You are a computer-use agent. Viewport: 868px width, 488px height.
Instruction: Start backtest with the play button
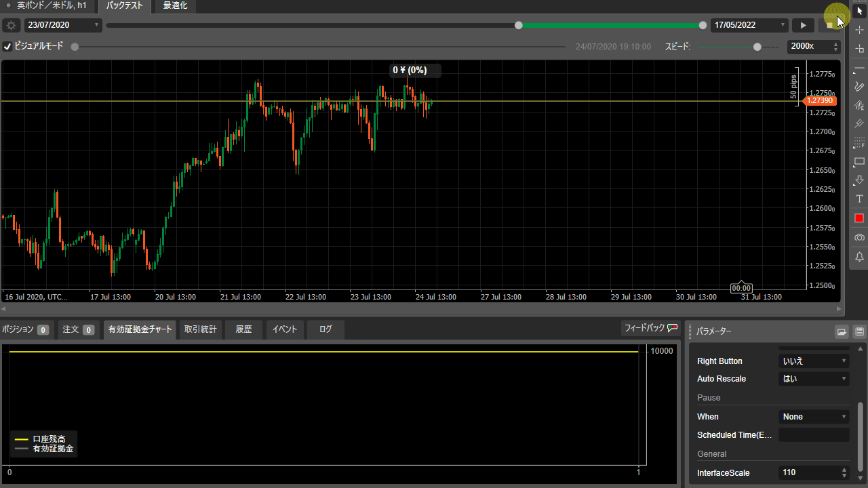click(803, 25)
